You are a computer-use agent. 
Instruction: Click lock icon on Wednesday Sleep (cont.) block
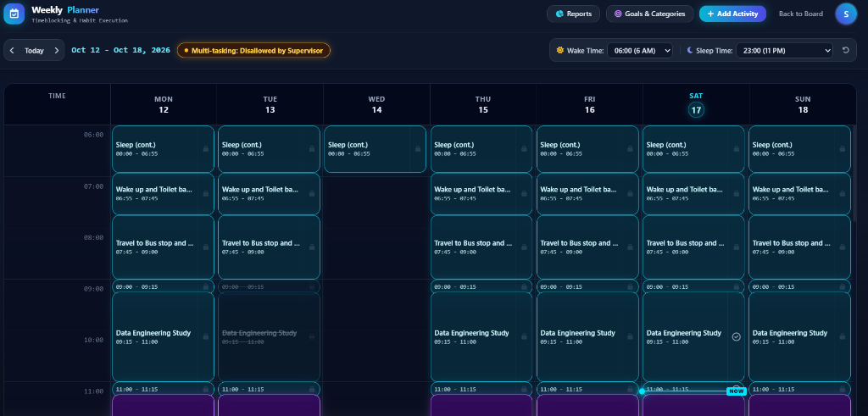418,149
